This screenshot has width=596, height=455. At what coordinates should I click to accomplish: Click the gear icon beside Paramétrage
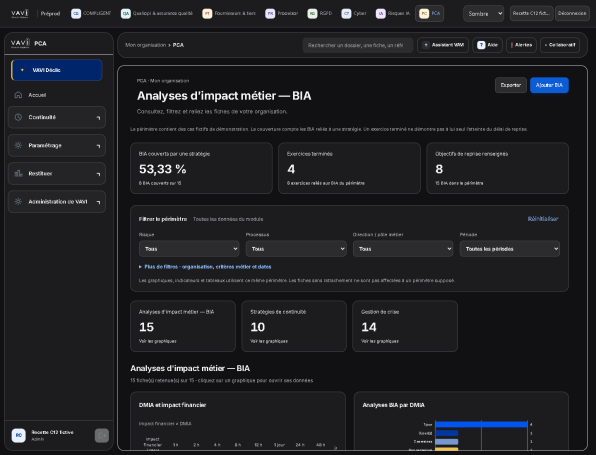tap(18, 145)
